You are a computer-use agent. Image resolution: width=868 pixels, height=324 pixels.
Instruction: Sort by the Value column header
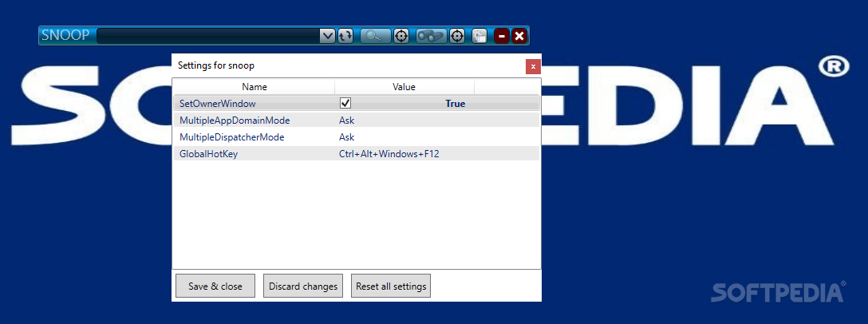404,87
